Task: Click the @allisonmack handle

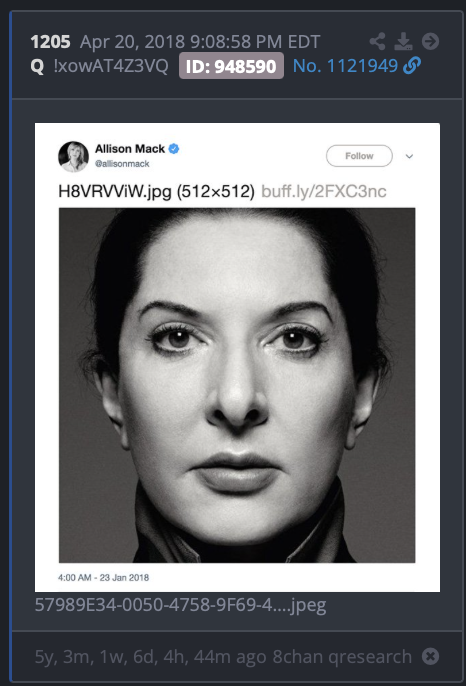Action: pyautogui.click(x=122, y=164)
